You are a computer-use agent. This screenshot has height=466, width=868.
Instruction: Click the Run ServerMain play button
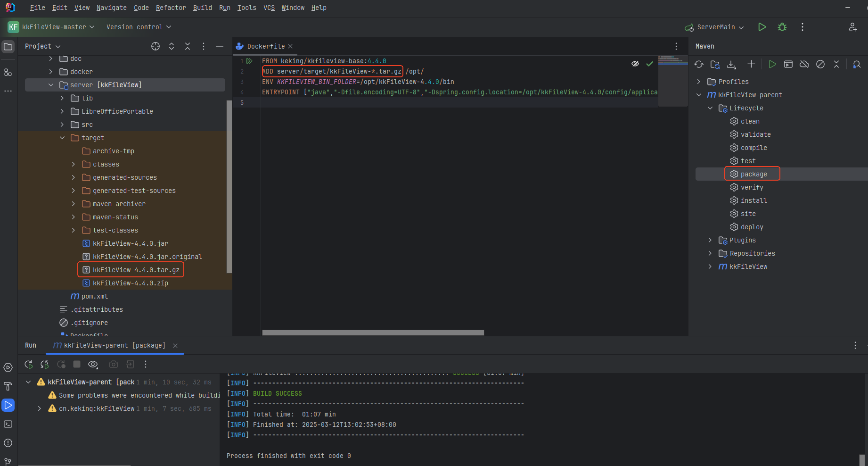(762, 27)
